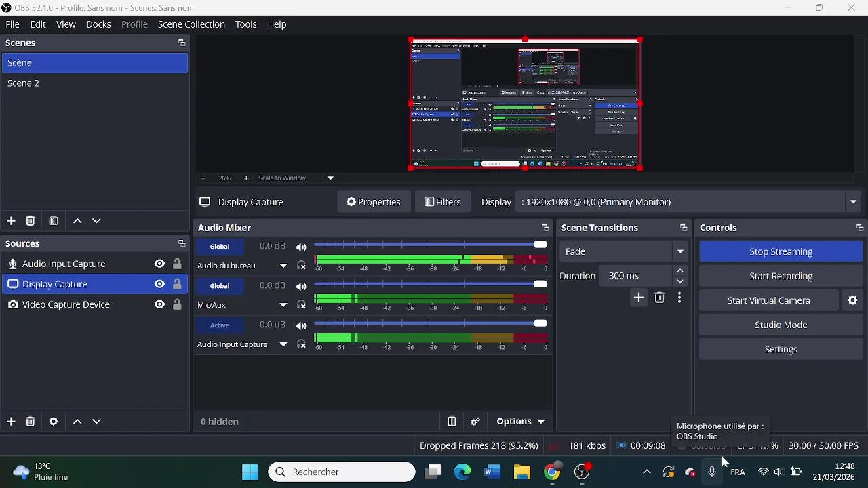The width and height of the screenshot is (868, 488).
Task: Show hidden system tray icons chevron
Action: [x=646, y=472]
